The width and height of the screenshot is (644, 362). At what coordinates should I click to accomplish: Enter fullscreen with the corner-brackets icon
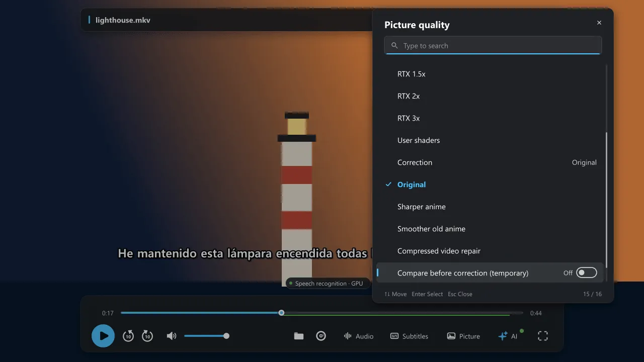pyautogui.click(x=543, y=336)
